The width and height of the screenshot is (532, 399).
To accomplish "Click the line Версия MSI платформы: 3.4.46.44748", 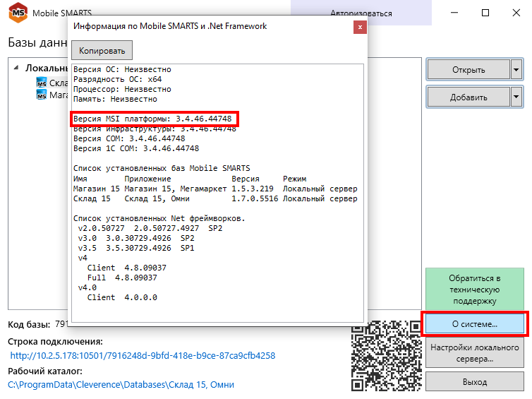I will click(x=152, y=119).
